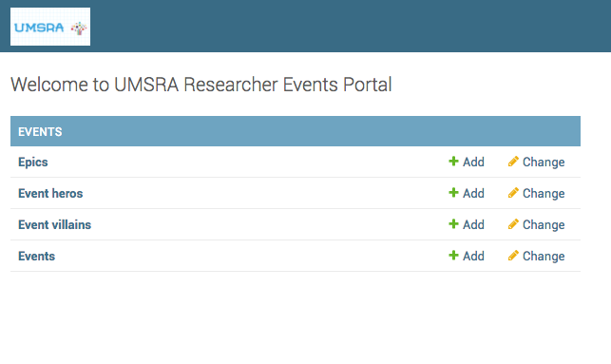Select Change text for Event heros

click(x=544, y=193)
